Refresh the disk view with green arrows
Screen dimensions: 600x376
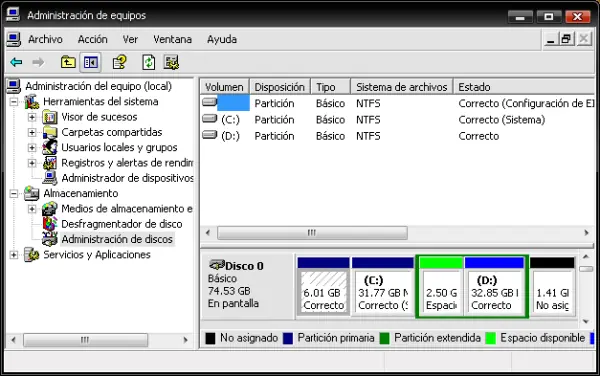[148, 62]
